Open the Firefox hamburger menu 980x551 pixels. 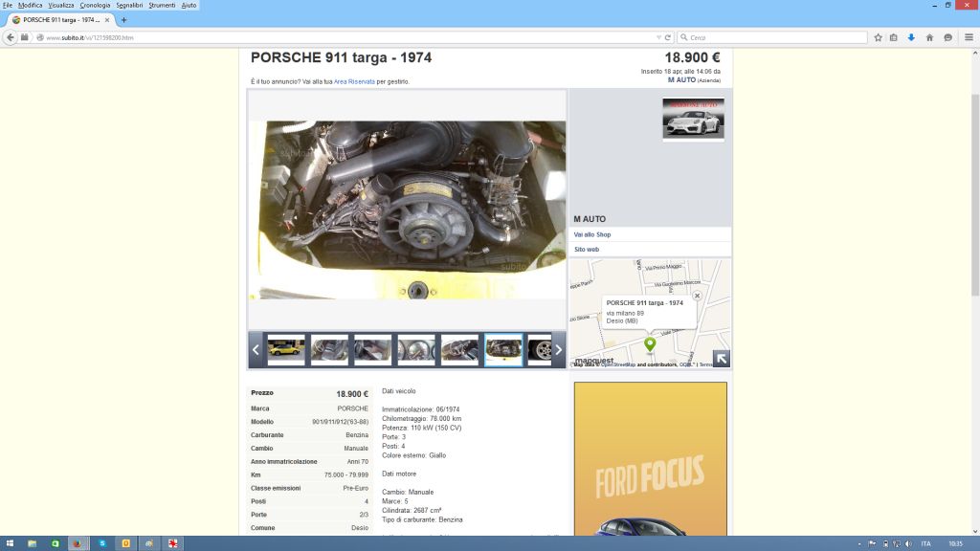pos(969,37)
